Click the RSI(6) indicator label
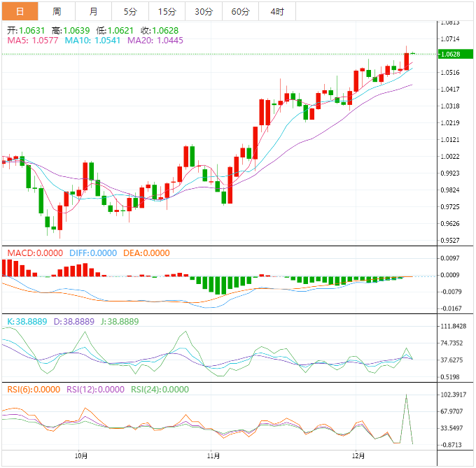Image resolution: width=476 pixels, height=468 pixels. click(x=34, y=390)
